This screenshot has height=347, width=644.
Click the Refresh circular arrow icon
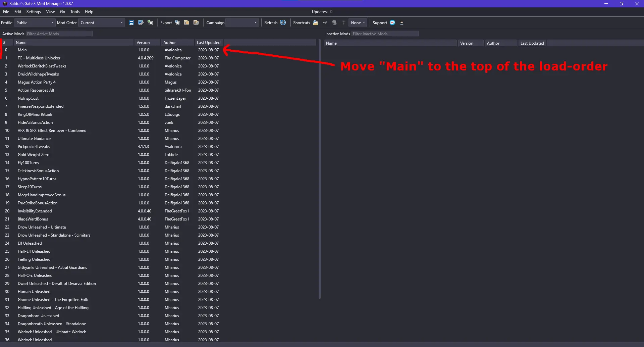click(x=283, y=22)
